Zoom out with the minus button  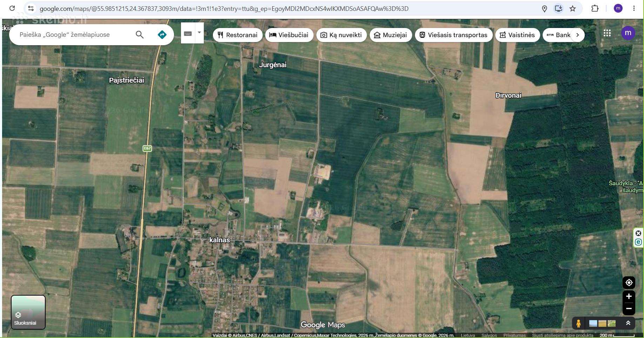click(629, 309)
